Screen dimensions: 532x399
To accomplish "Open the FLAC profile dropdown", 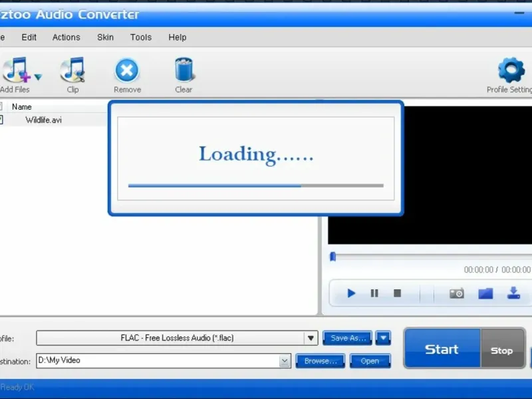I will coord(311,338).
